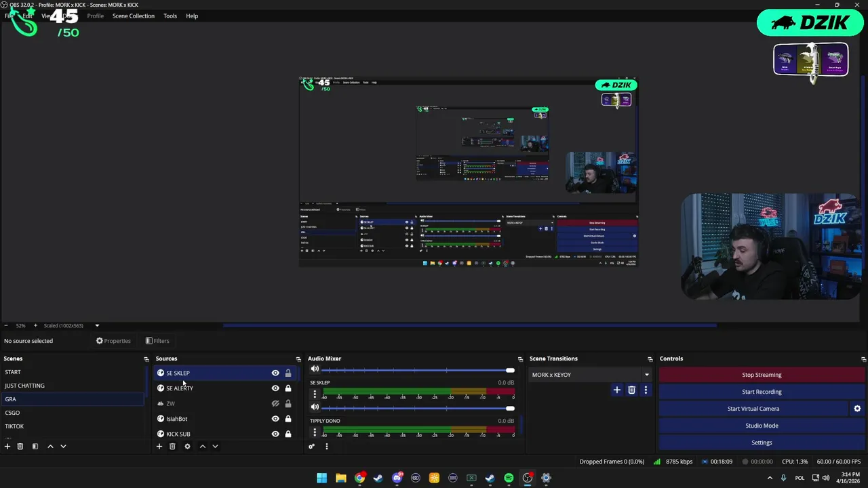Hide the SE ALERTY source
The image size is (868, 488).
pos(275,388)
